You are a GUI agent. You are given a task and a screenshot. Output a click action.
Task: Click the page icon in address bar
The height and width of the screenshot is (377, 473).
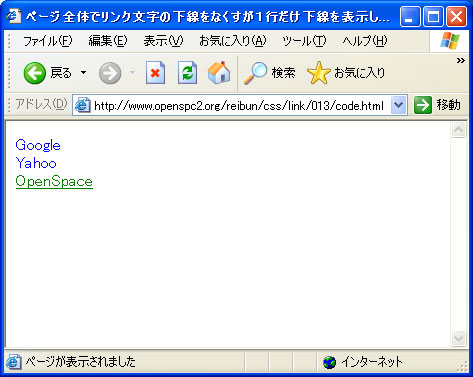click(x=82, y=106)
